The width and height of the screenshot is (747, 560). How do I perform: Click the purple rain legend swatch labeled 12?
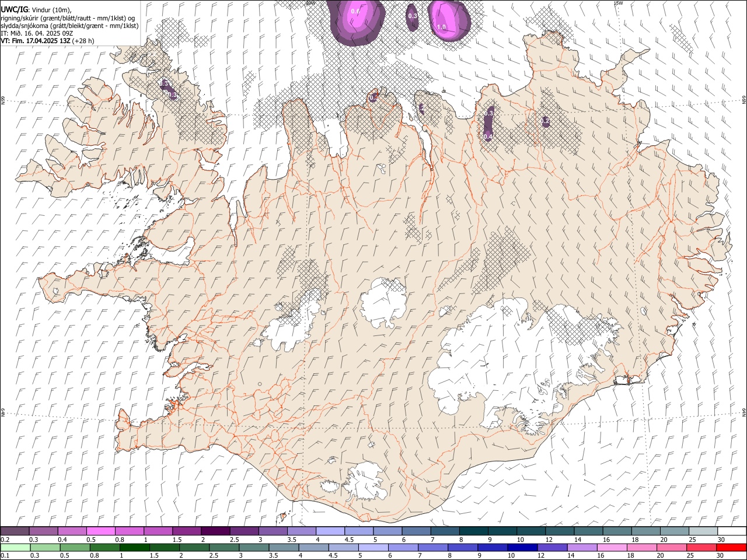[x=553, y=547]
